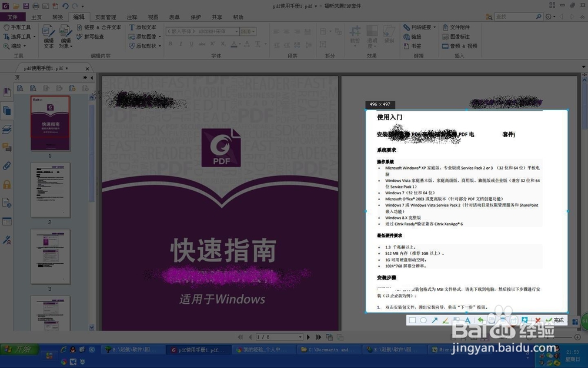Click the redo icon in quick access bar
The width and height of the screenshot is (588, 368).
pyautogui.click(x=75, y=6)
